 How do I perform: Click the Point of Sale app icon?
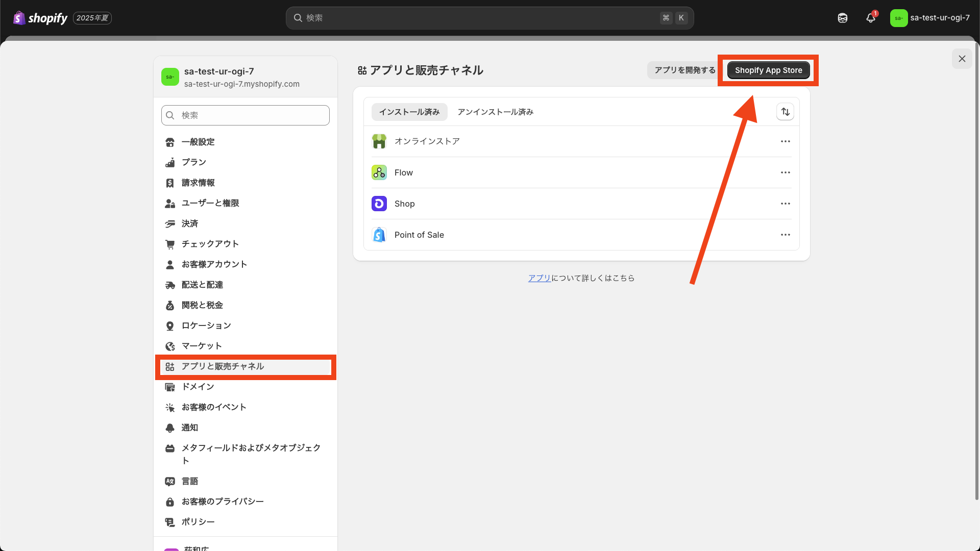pos(379,234)
